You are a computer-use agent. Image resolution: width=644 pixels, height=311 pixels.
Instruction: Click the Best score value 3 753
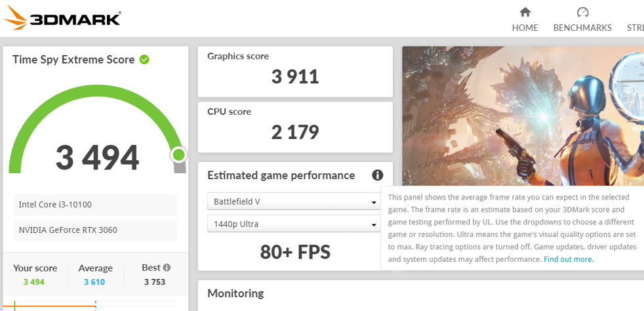[155, 282]
